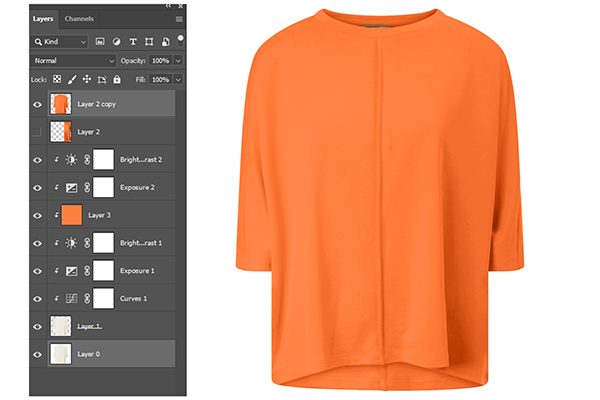Select Layer 0 thumbnail
600x400 pixels.
(61, 354)
